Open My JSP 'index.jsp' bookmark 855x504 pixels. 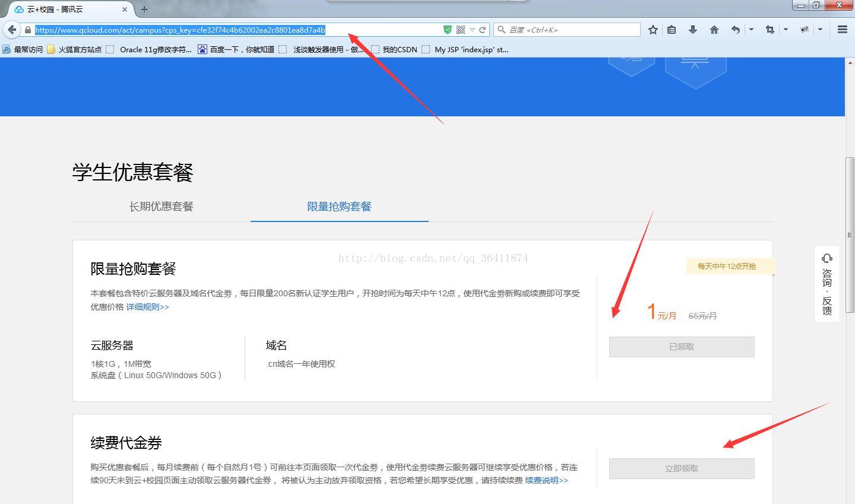(x=465, y=50)
